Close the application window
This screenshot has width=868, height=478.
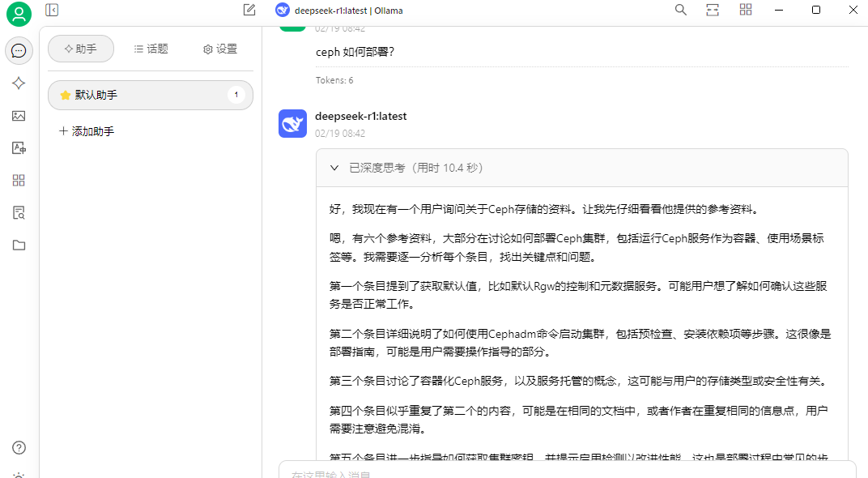coord(853,10)
